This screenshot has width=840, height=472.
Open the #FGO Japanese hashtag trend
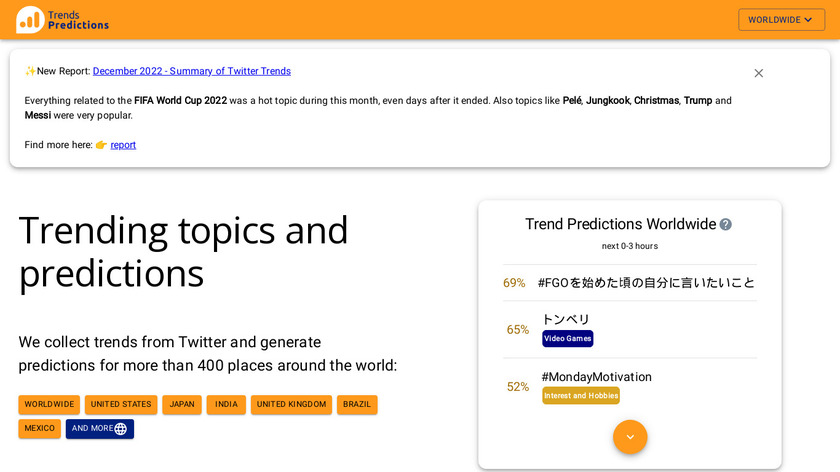646,283
